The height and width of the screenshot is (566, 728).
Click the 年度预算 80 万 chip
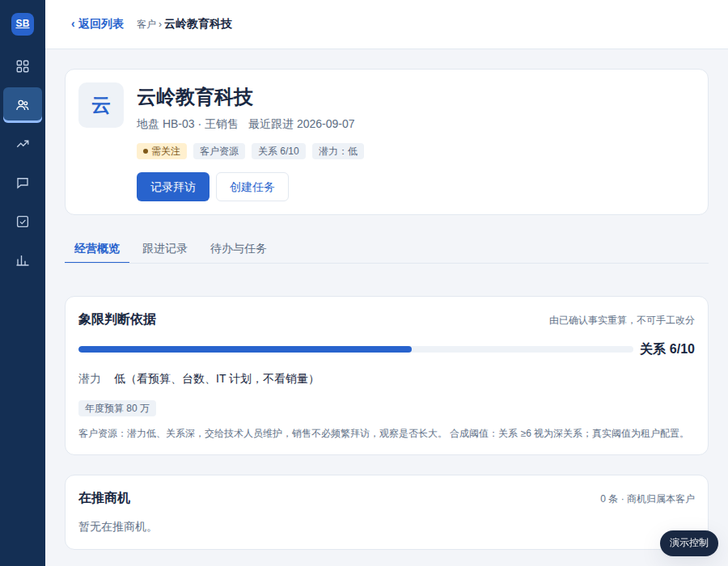click(x=117, y=408)
